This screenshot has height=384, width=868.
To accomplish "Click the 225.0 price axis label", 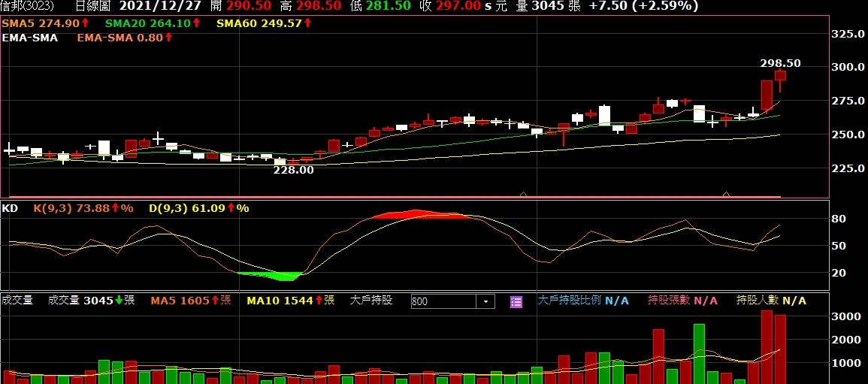I will click(848, 168).
